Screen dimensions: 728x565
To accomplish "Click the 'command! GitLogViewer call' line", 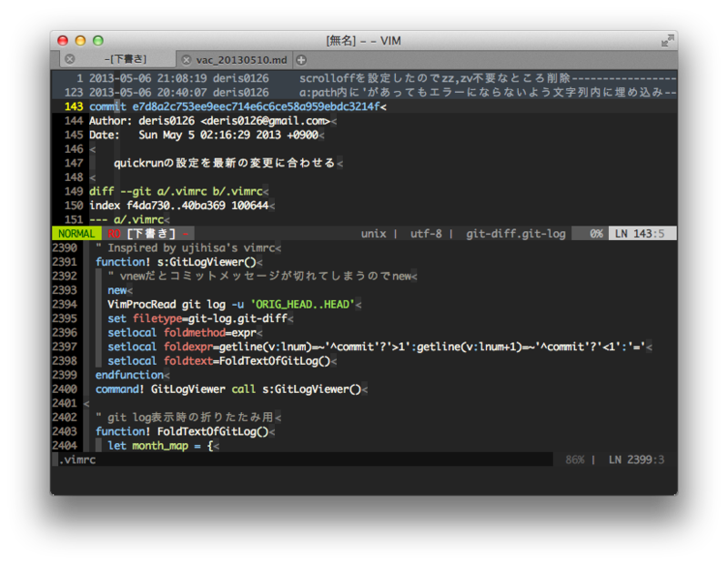I will click(x=228, y=389).
